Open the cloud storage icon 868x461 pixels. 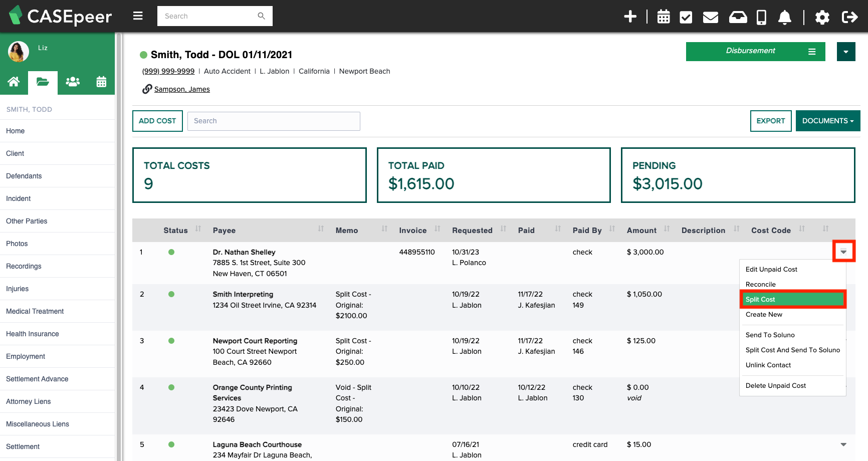click(737, 17)
